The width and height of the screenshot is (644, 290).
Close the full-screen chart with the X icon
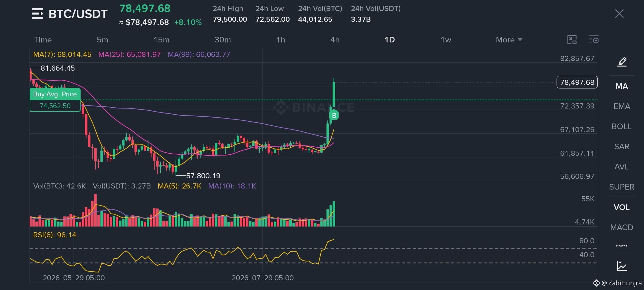(619, 13)
